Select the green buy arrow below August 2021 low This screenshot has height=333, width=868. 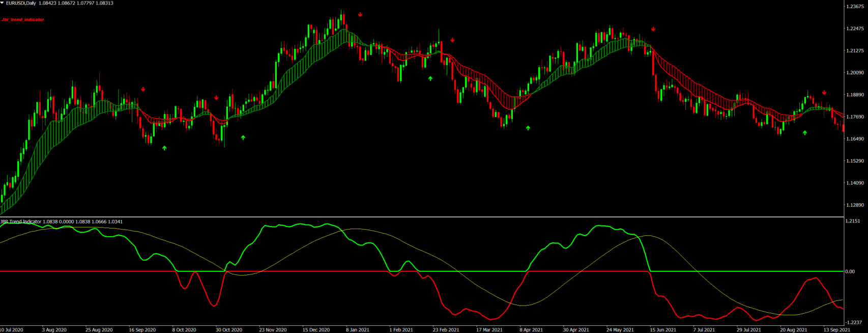(x=805, y=132)
